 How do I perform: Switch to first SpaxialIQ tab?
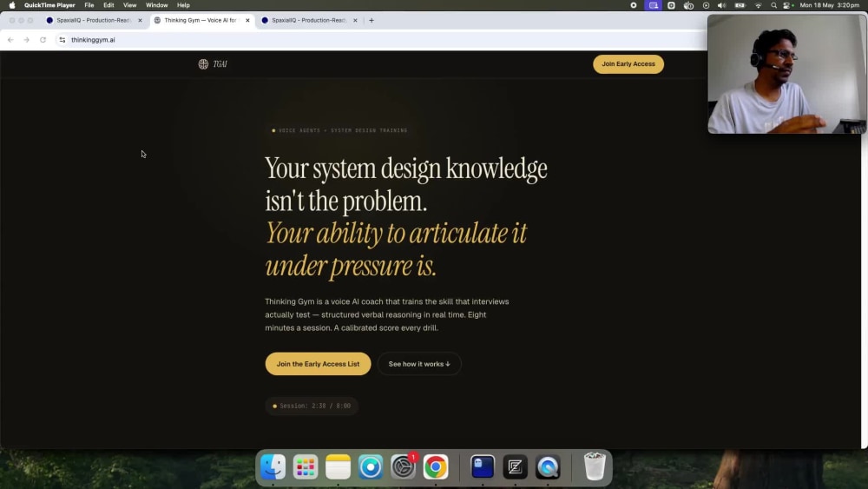(93, 21)
